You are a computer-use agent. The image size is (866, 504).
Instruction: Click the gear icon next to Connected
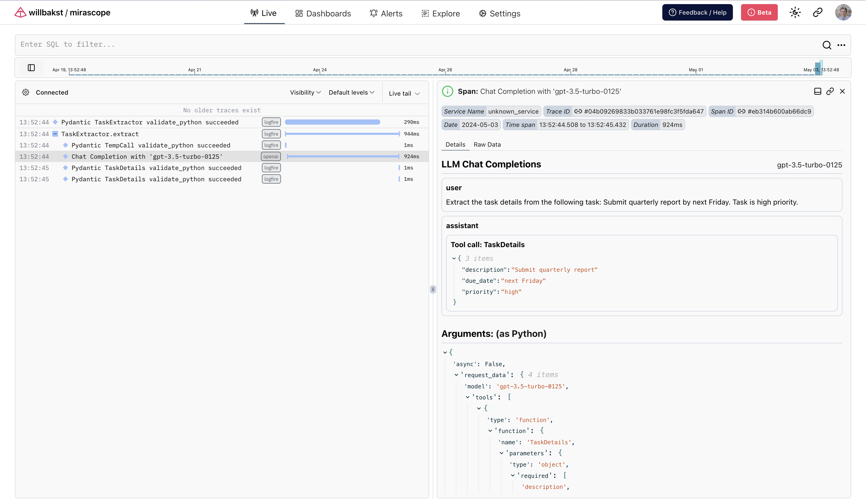(26, 92)
